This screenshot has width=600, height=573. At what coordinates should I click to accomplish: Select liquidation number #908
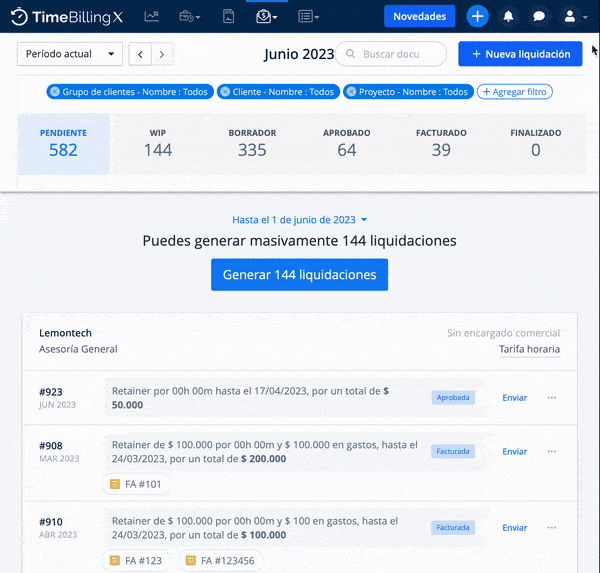[x=51, y=446]
